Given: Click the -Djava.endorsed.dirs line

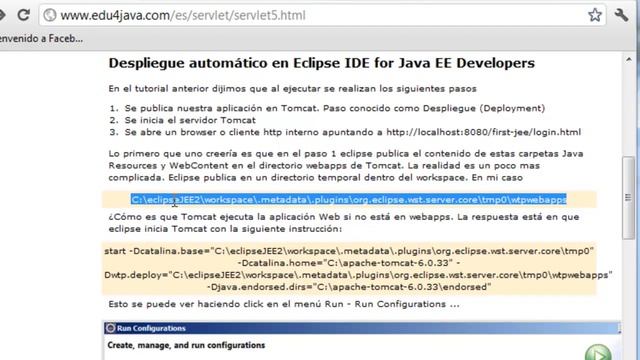Looking at the screenshot, I should [349, 287].
